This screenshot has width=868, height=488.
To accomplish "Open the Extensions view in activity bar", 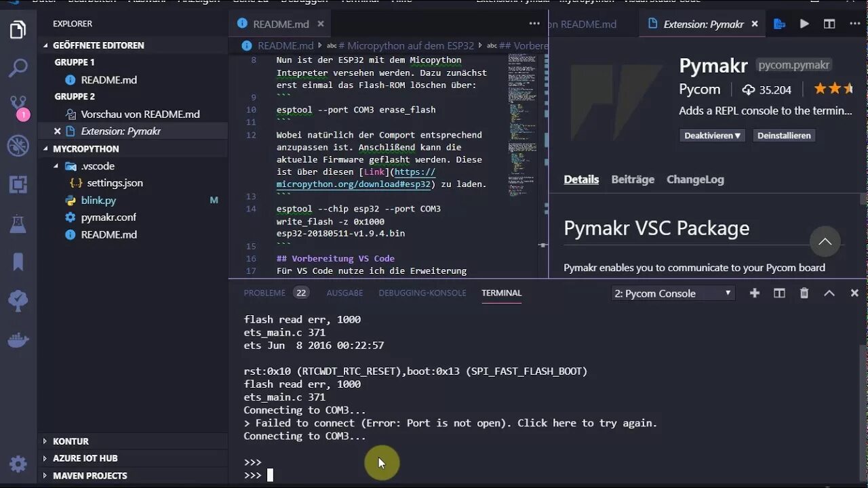I will pos(18,184).
